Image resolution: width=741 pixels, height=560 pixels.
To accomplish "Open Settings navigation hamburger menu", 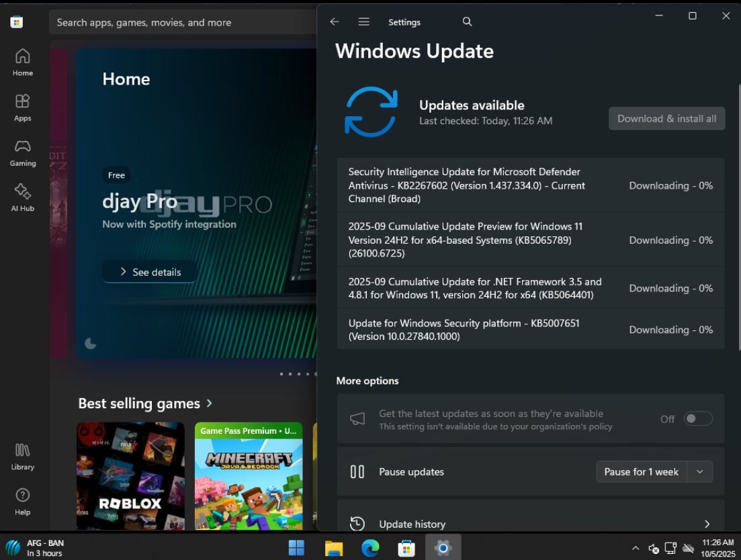I will 363,21.
